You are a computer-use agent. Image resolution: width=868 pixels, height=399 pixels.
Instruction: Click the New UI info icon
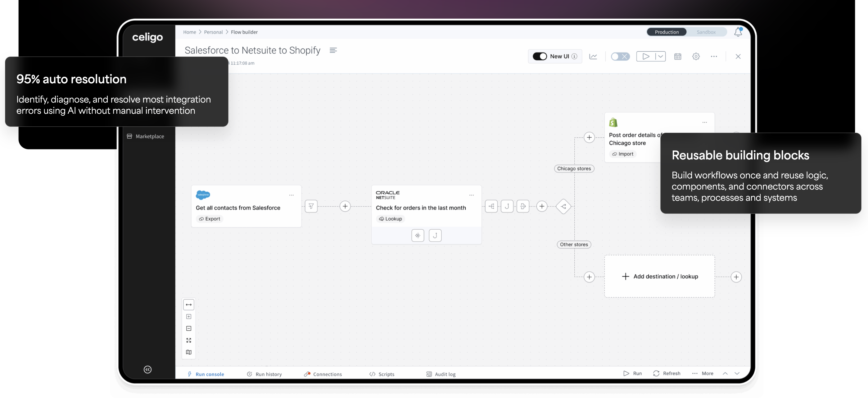click(575, 56)
